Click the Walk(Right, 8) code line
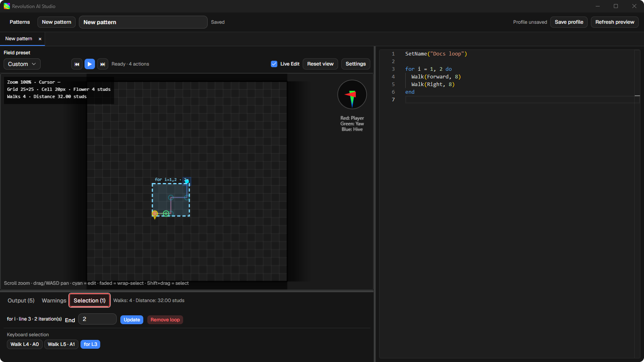 pyautogui.click(x=433, y=84)
